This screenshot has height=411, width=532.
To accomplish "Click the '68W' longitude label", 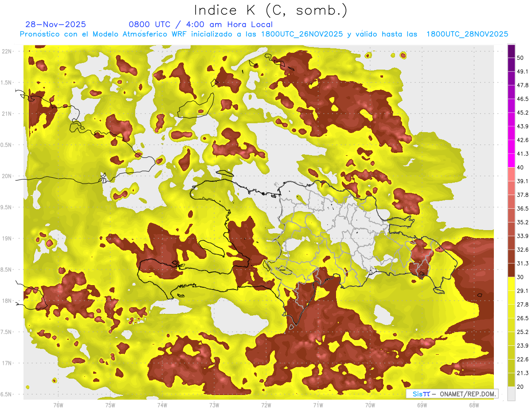I will click(474, 404).
